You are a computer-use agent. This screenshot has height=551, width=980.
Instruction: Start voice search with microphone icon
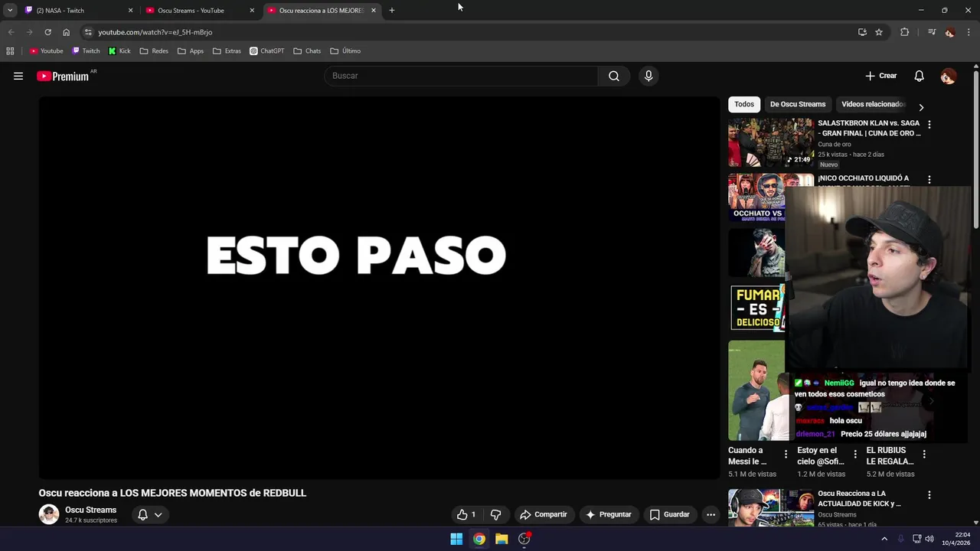point(648,76)
